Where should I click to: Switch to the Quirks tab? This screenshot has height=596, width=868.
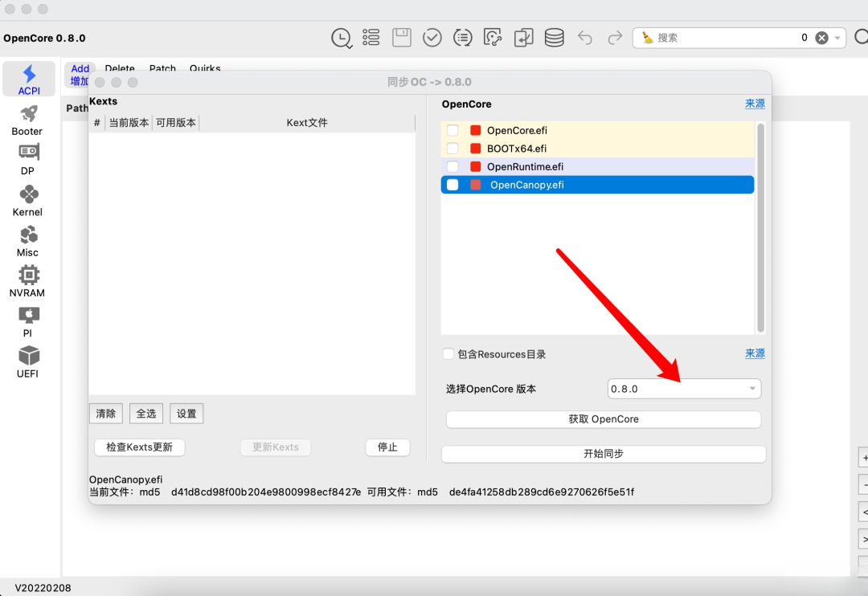tap(205, 68)
